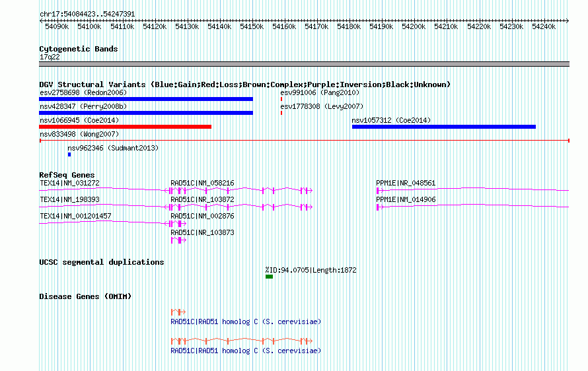Click the RefSeq Genes track title
The image size is (588, 371).
coord(67,175)
